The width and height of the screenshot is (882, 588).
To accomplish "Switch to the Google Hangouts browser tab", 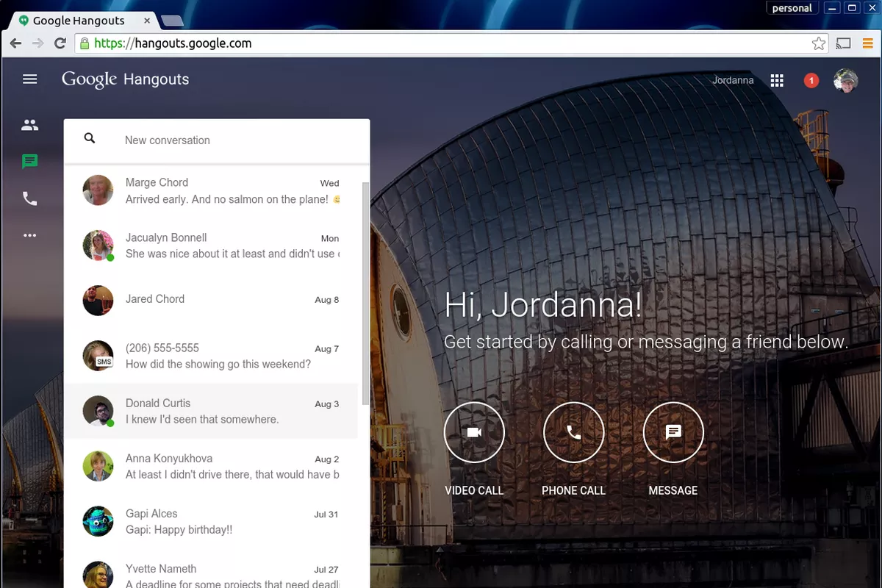I will point(77,21).
